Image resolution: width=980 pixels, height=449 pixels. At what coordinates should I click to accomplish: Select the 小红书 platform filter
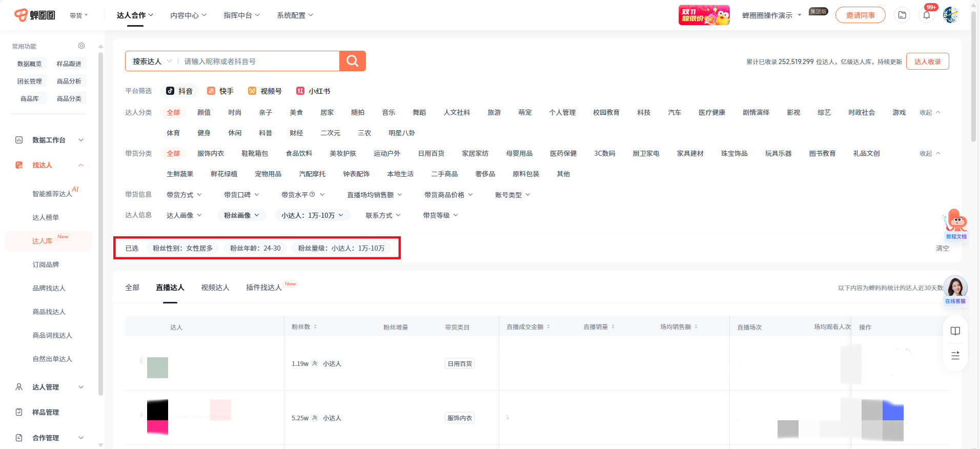313,91
